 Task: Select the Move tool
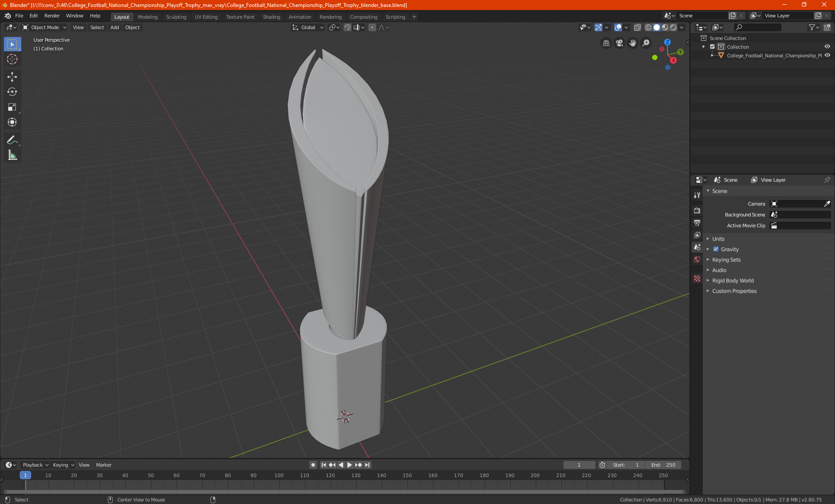pyautogui.click(x=12, y=77)
